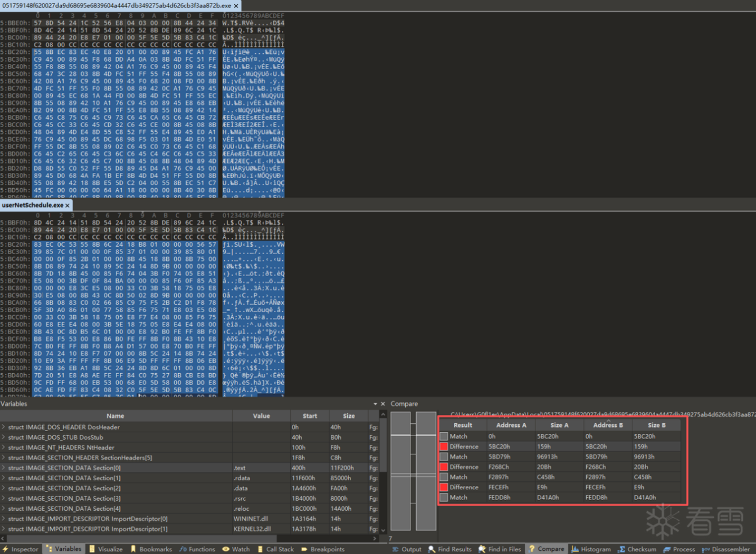The height and width of the screenshot is (554, 756).
Task: Click the 1A4600h start cell
Action: pos(310,488)
